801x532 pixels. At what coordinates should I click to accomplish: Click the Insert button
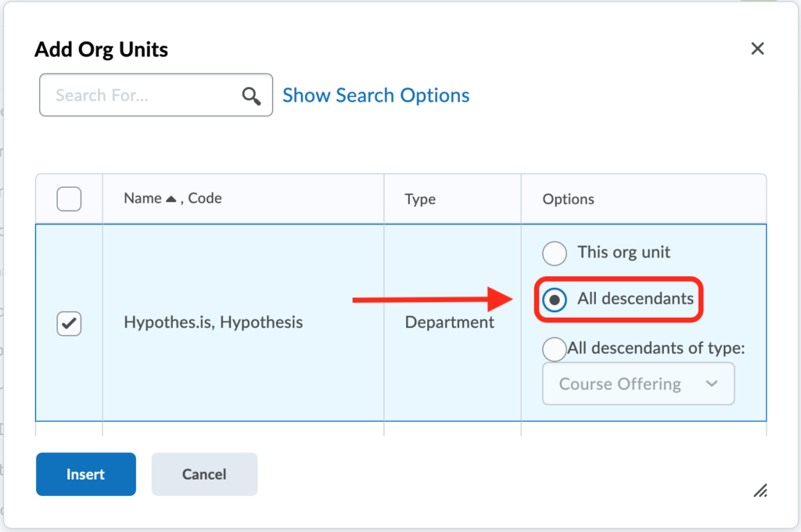(x=85, y=474)
